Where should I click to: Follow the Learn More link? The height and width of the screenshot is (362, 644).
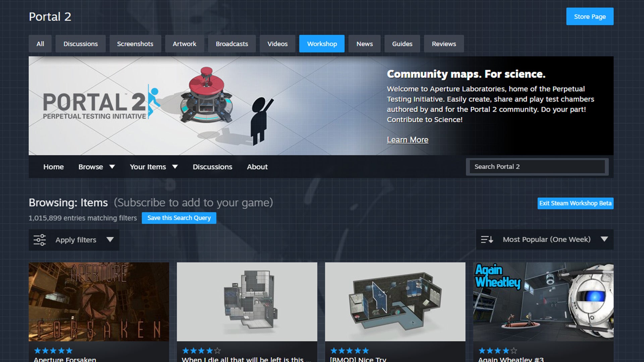(x=407, y=140)
